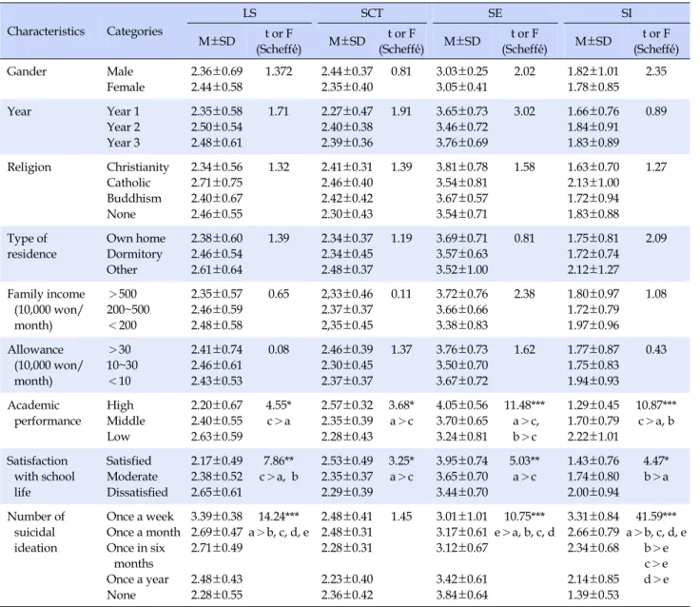This screenshot has width=700, height=607.
Task: Click the 'Year 2' category cell
Action: (x=124, y=127)
